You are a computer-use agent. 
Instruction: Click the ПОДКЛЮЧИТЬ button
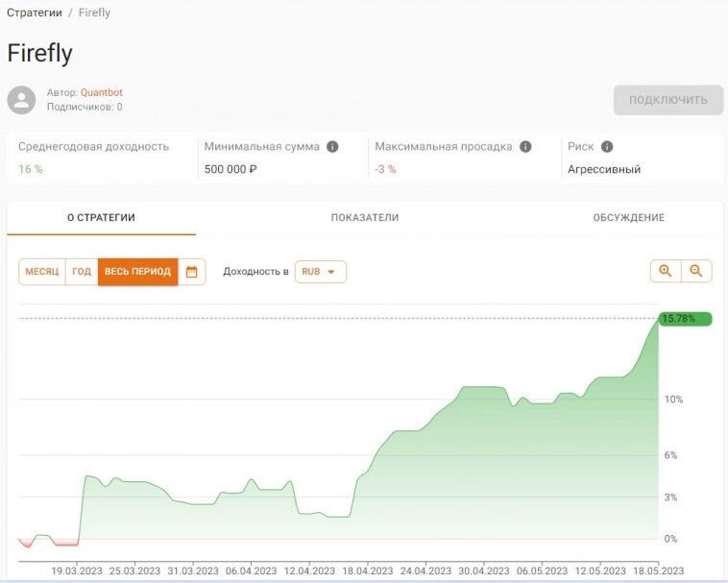point(668,100)
